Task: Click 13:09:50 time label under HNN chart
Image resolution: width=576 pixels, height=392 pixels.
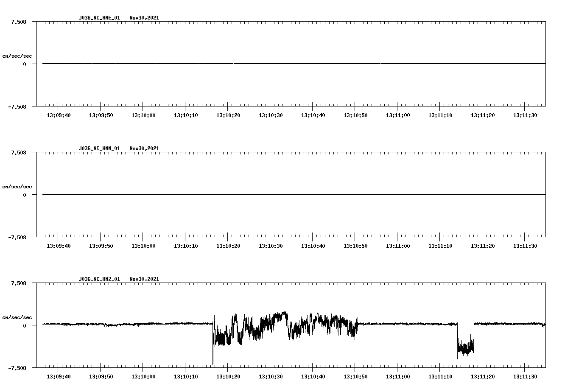Action: point(101,246)
